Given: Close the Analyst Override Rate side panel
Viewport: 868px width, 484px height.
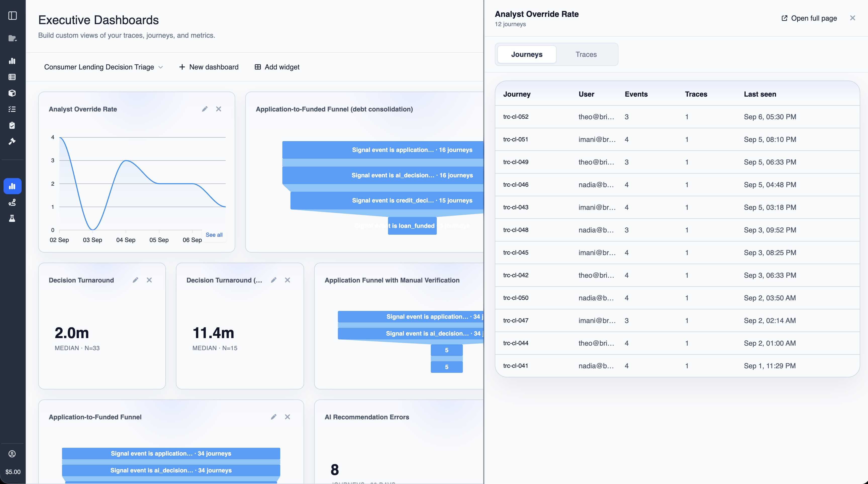Looking at the screenshot, I should [852, 18].
